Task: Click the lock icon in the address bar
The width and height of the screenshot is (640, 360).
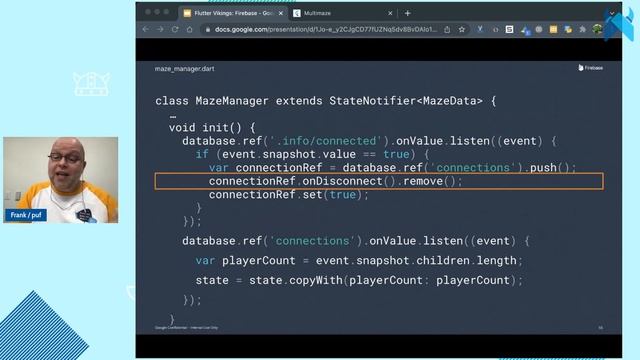Action: pos(208,29)
